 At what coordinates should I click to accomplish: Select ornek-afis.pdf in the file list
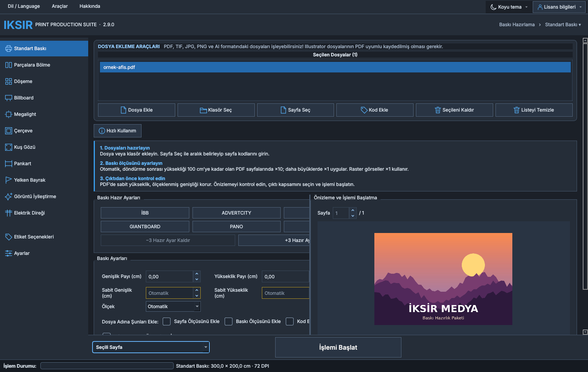(x=335, y=67)
